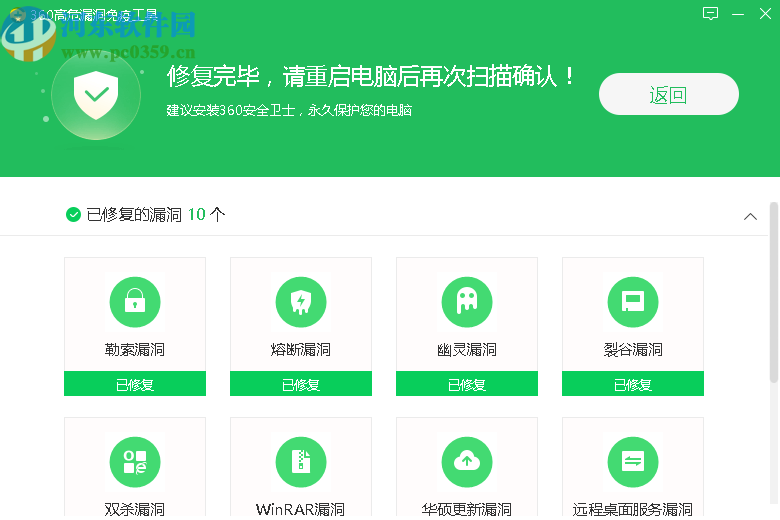Image resolution: width=780 pixels, height=520 pixels.
Task: Select the 远程桌面服务漏洞 arrows icon
Action: [x=633, y=462]
